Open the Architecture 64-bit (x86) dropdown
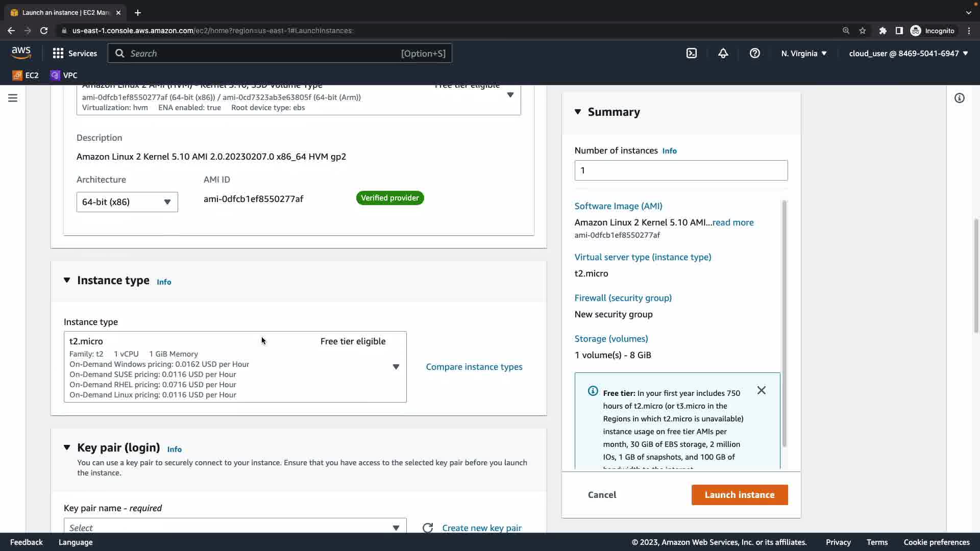Screen dimensions: 980x551 [127, 202]
